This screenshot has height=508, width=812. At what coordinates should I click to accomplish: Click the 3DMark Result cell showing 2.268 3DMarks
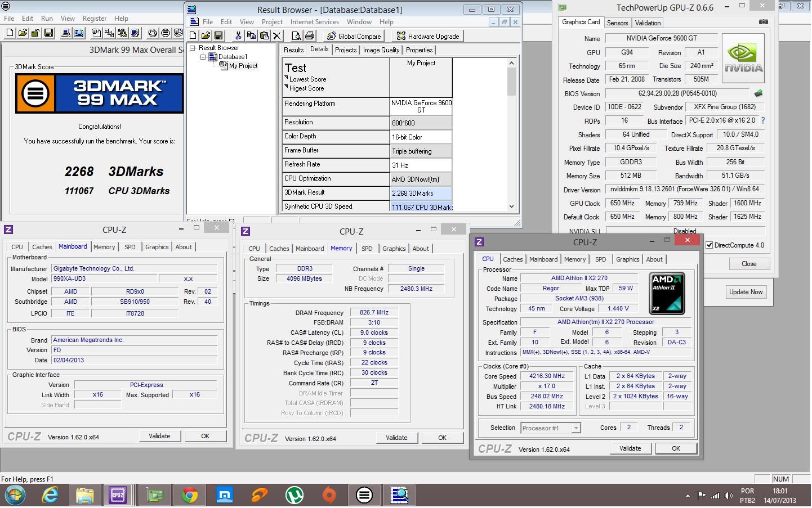[421, 193]
